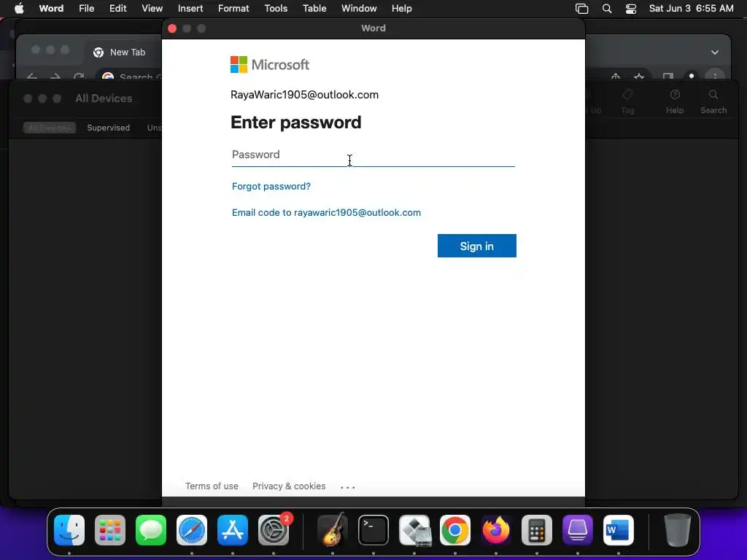Open Calculator from the dock
Screen dimensions: 747x560
coord(537,530)
